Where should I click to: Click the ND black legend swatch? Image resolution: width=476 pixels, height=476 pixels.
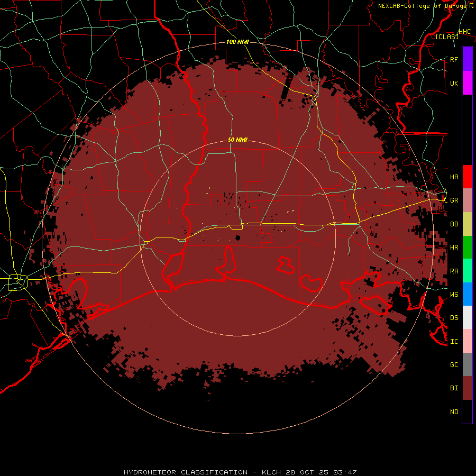(467, 411)
